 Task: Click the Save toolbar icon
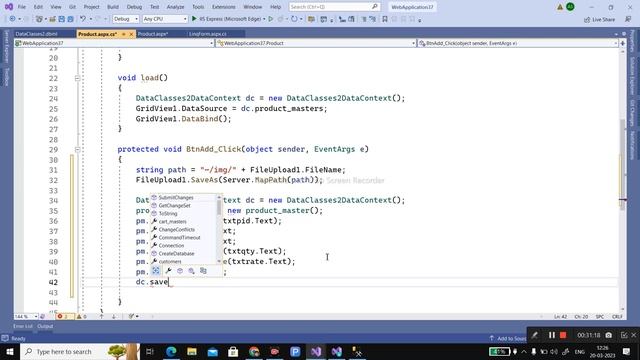(61, 19)
